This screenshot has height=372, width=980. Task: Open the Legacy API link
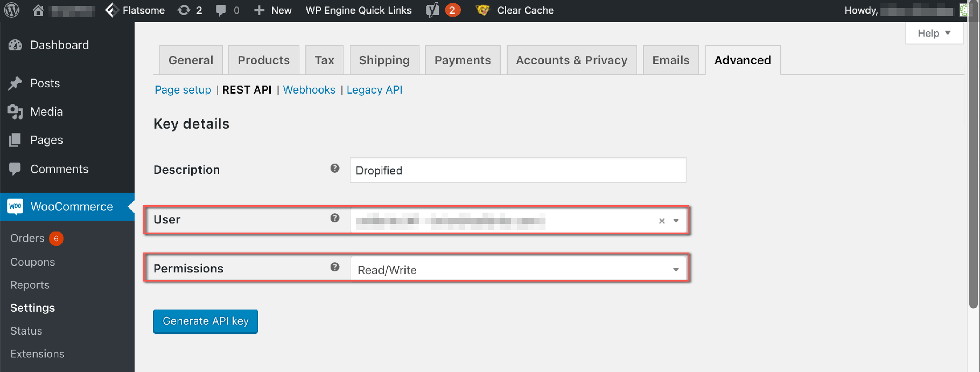(x=375, y=90)
